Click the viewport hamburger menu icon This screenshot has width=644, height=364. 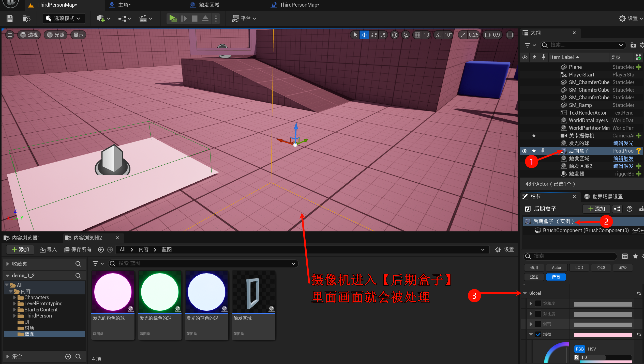click(10, 35)
